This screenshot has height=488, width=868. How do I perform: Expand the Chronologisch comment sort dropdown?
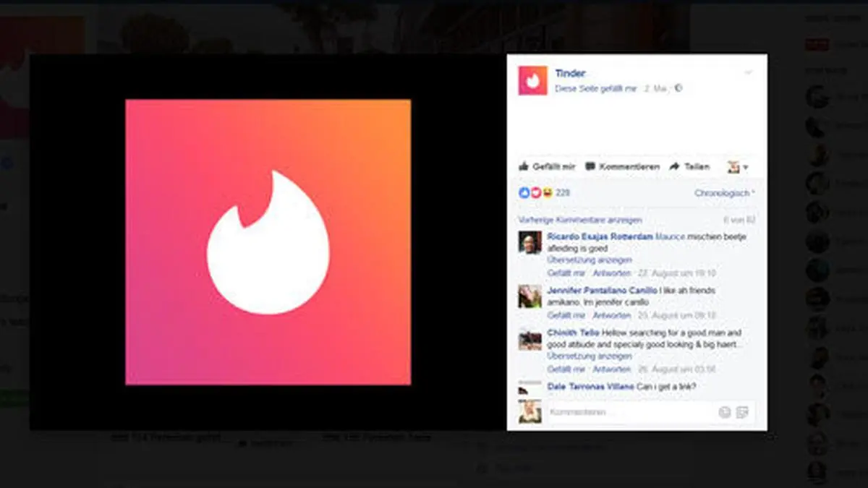(x=725, y=193)
